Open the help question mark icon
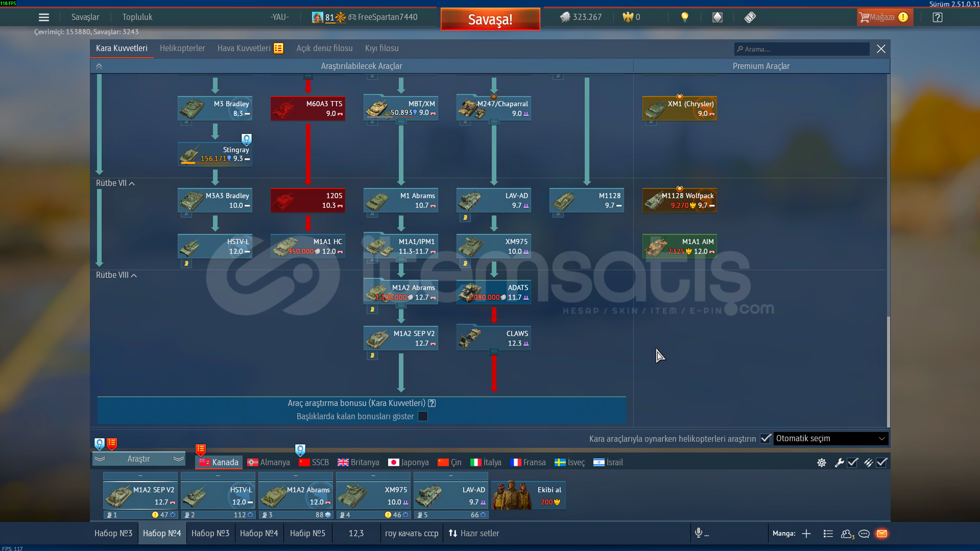The width and height of the screenshot is (980, 551). coord(938,17)
